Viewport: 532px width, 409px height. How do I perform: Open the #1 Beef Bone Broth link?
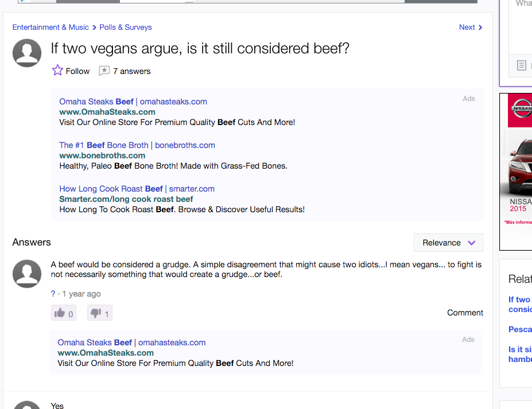[137, 145]
